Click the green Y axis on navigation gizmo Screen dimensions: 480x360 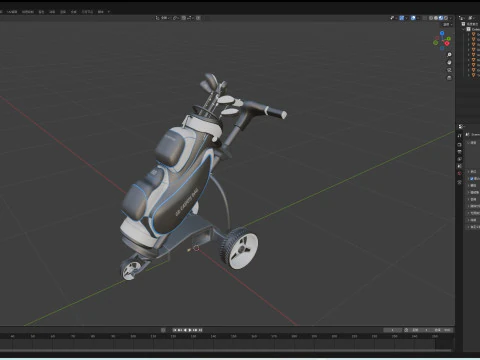point(449,39)
